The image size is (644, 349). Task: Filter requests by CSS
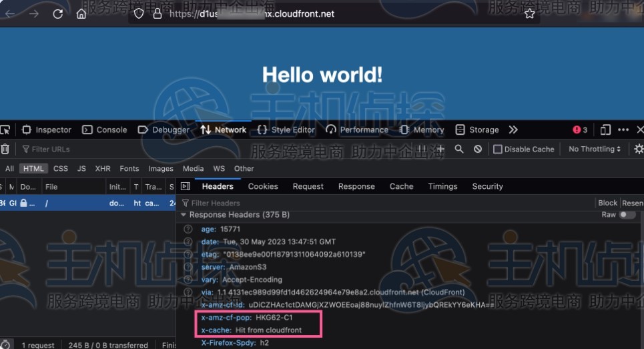pyautogui.click(x=60, y=168)
